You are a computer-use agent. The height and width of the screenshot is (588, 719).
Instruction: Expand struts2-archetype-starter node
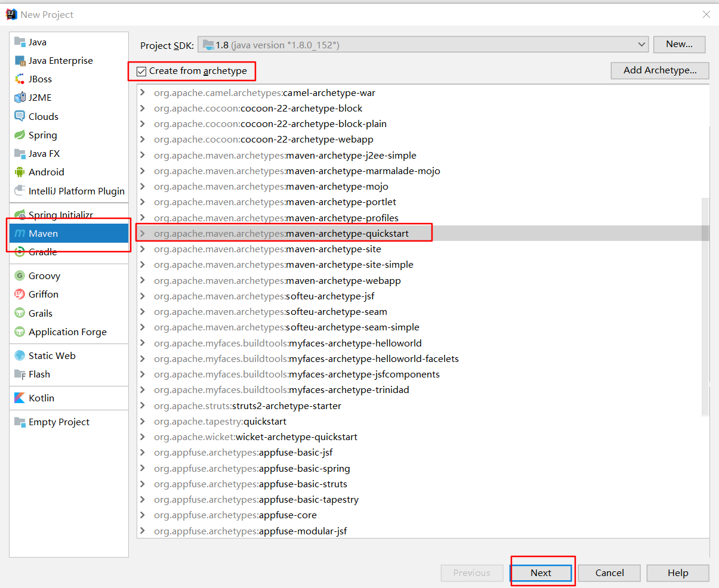(143, 406)
